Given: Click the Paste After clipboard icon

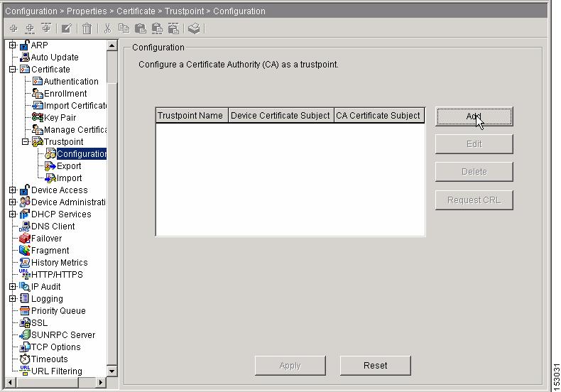Looking at the screenshot, I should [173, 28].
